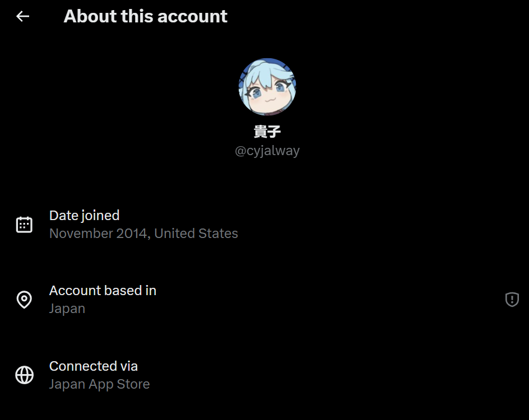The height and width of the screenshot is (420, 529).
Task: Select the Date joined label
Action: [x=85, y=216]
